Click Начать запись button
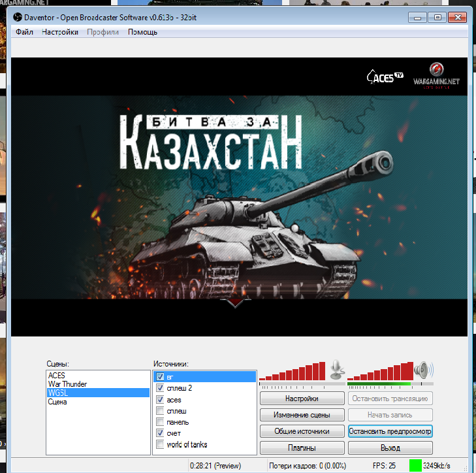476x473 pixels. 390,415
